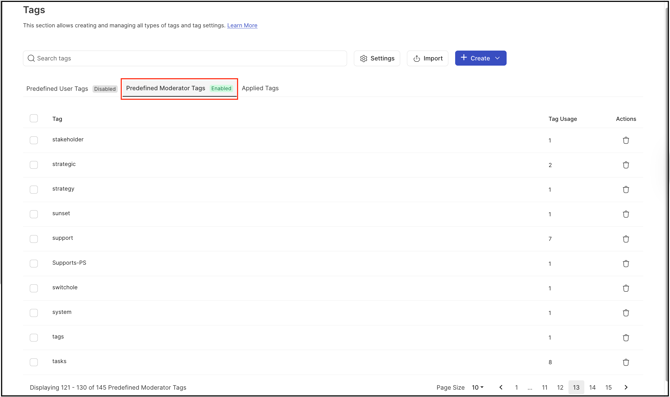Viewport: 670px width, 397px height.
Task: Check the tags tag checkbox
Action: pyautogui.click(x=34, y=338)
